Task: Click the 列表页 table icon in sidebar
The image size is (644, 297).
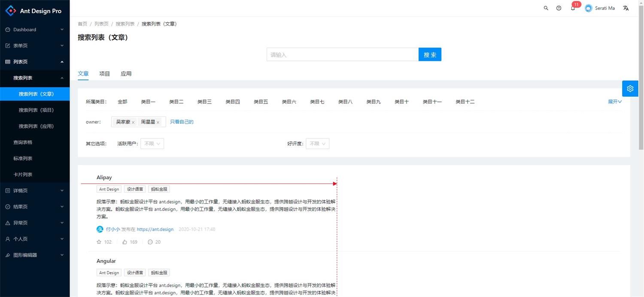Action: pos(8,62)
